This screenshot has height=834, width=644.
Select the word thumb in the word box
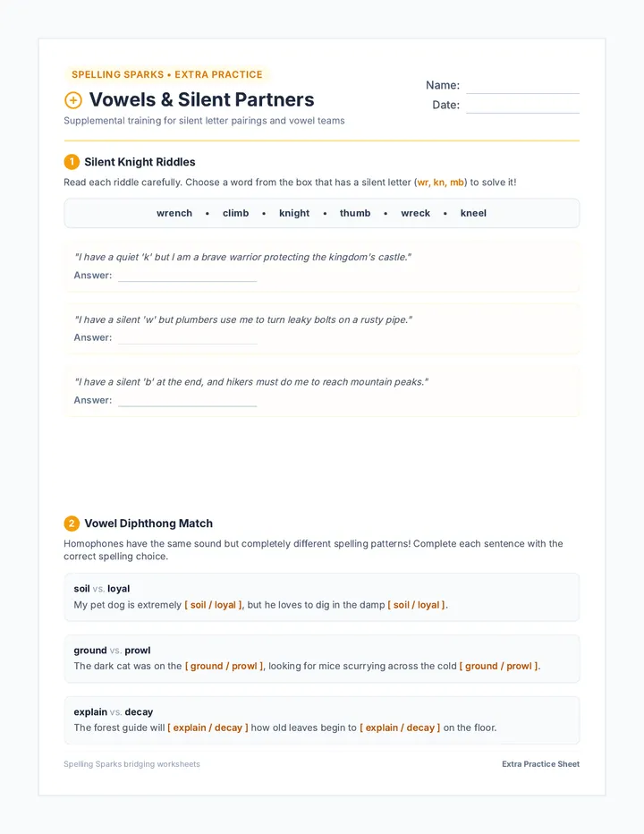pos(355,213)
